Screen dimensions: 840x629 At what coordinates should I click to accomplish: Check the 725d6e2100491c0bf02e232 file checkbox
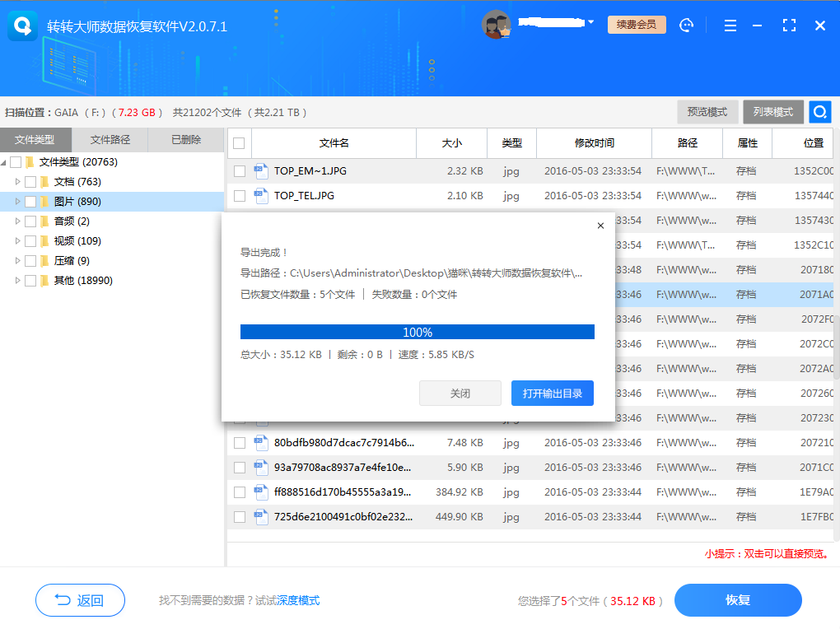[240, 516]
